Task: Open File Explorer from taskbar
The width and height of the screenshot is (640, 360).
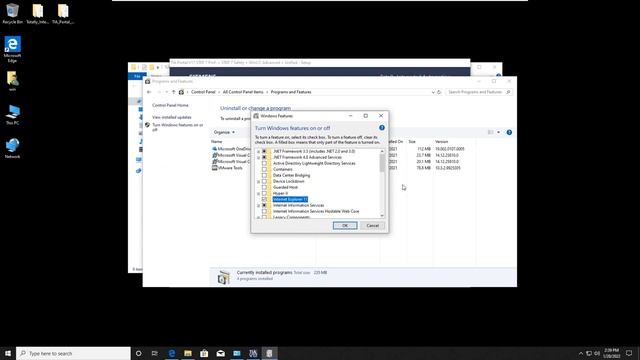Action: 188,353
